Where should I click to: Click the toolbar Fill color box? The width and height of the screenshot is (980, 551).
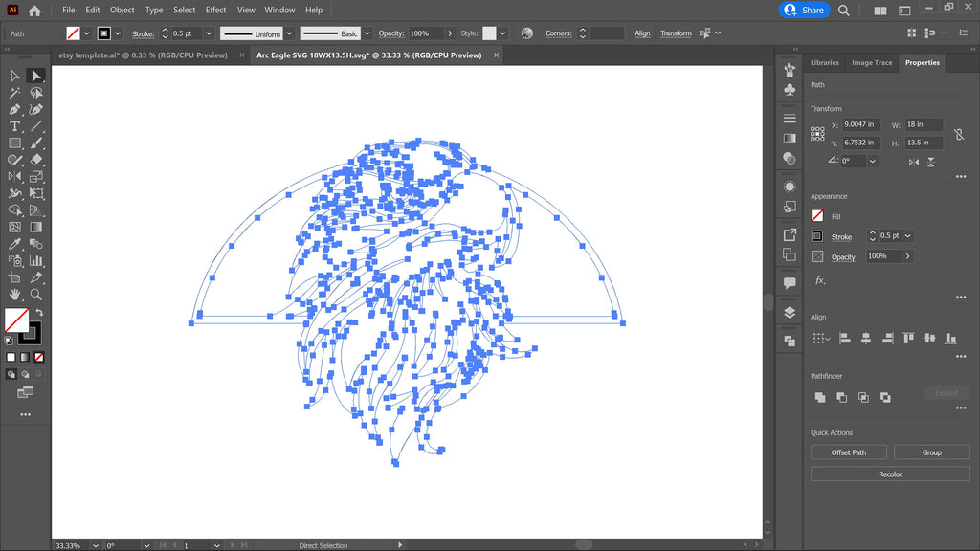click(x=16, y=320)
